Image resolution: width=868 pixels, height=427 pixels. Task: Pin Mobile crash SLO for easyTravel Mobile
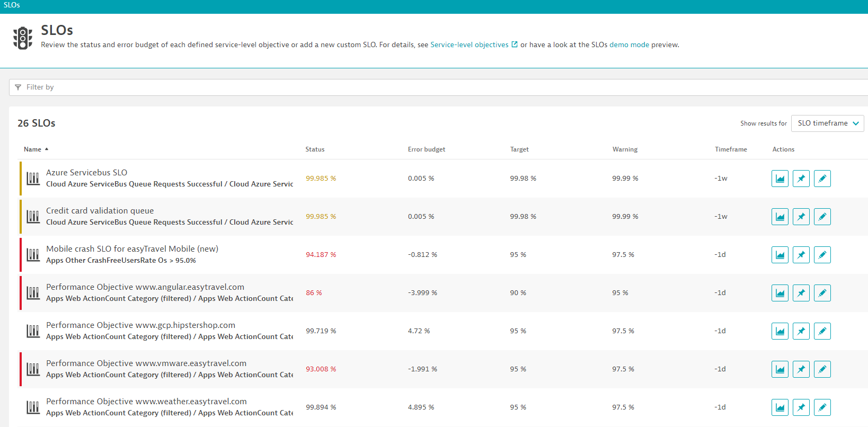click(801, 255)
